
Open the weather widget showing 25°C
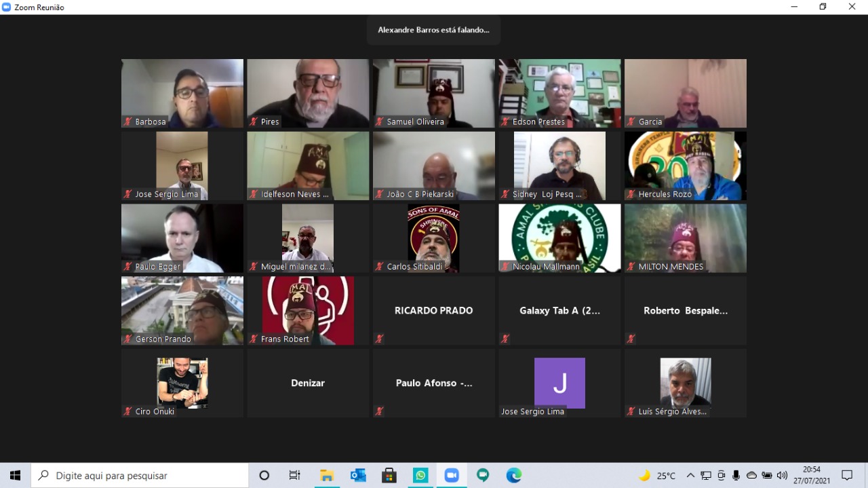tap(657, 476)
